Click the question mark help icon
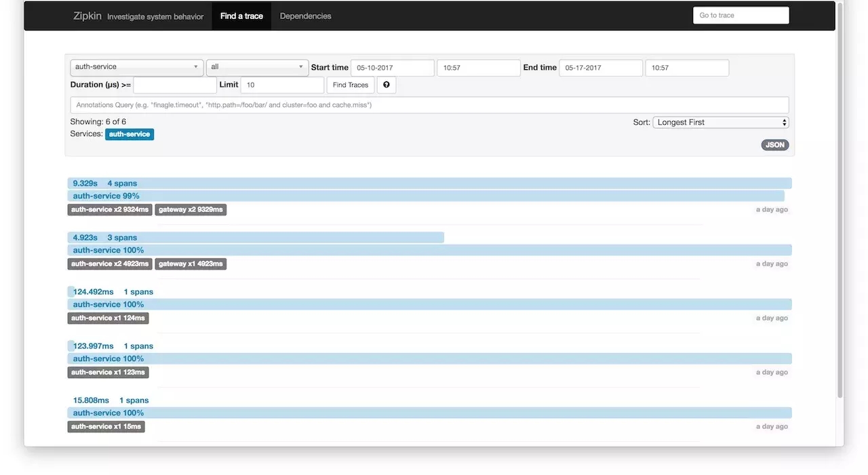Image resolution: width=868 pixels, height=475 pixels. (x=386, y=85)
